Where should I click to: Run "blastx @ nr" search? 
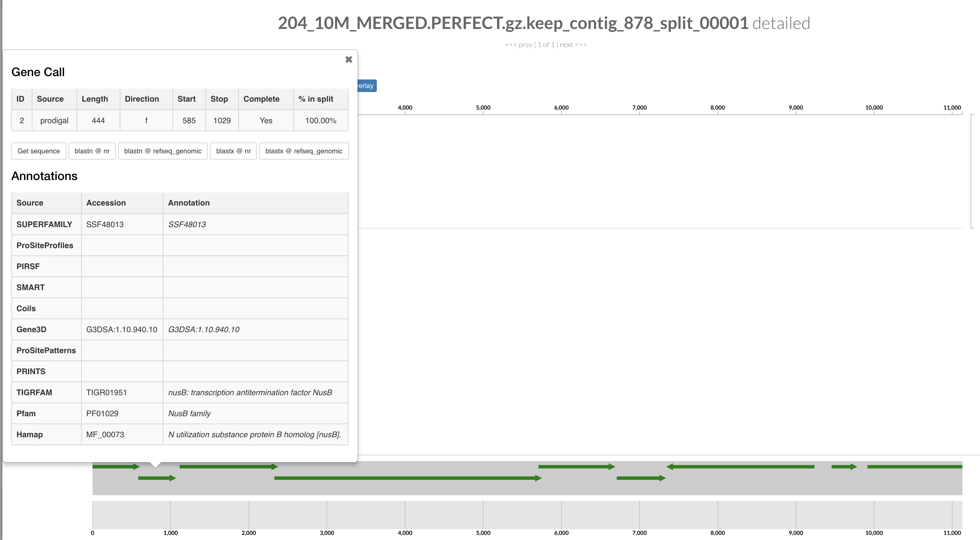[233, 151]
